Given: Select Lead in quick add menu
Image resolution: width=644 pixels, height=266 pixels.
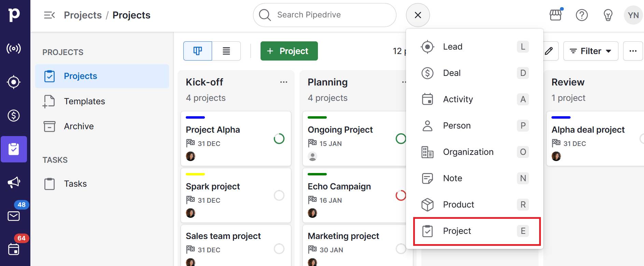Looking at the screenshot, I should coord(475,46).
